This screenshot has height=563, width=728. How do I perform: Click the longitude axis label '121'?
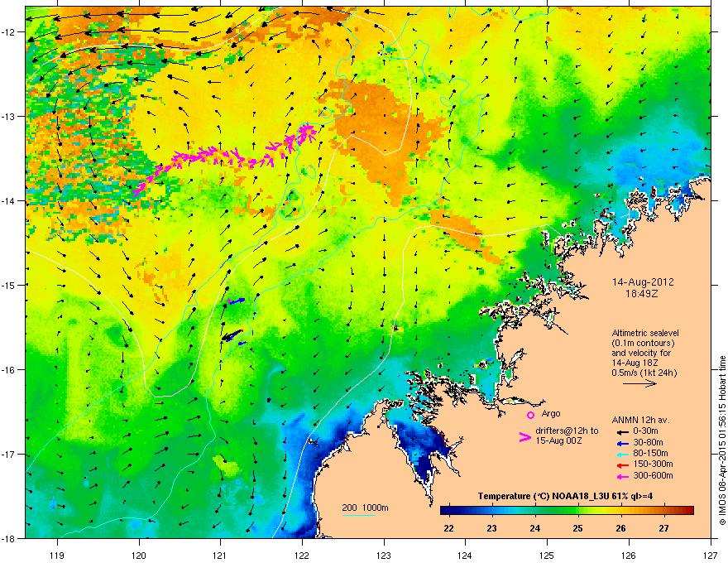(220, 555)
